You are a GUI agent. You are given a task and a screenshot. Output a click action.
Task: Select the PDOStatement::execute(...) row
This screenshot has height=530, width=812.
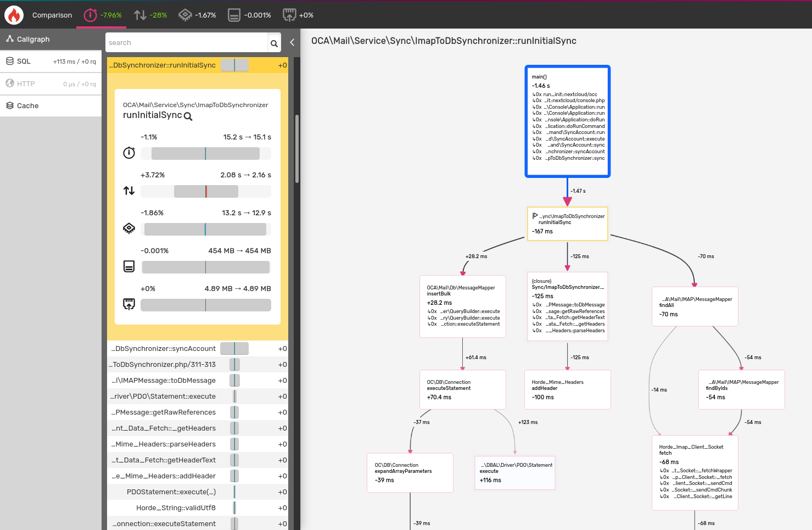198,492
